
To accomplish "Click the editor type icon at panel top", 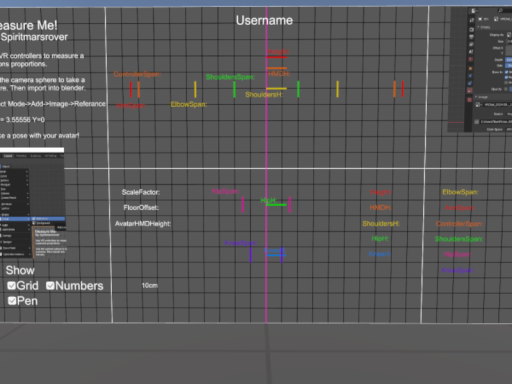I will 473,11.
